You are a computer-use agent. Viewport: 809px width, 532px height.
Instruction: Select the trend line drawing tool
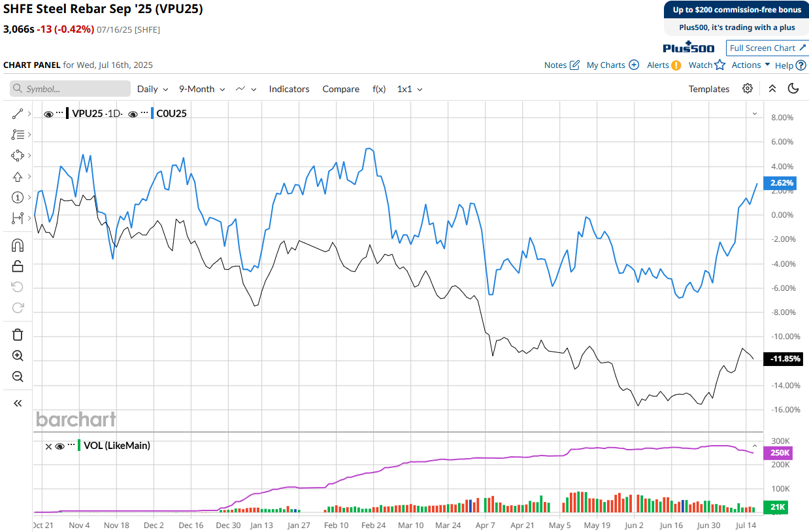coord(18,114)
